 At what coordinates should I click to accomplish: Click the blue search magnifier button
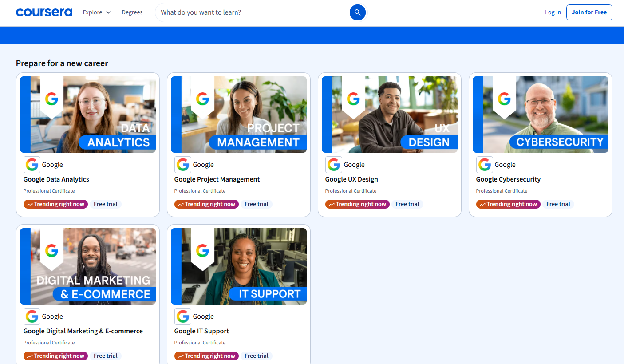point(358,12)
